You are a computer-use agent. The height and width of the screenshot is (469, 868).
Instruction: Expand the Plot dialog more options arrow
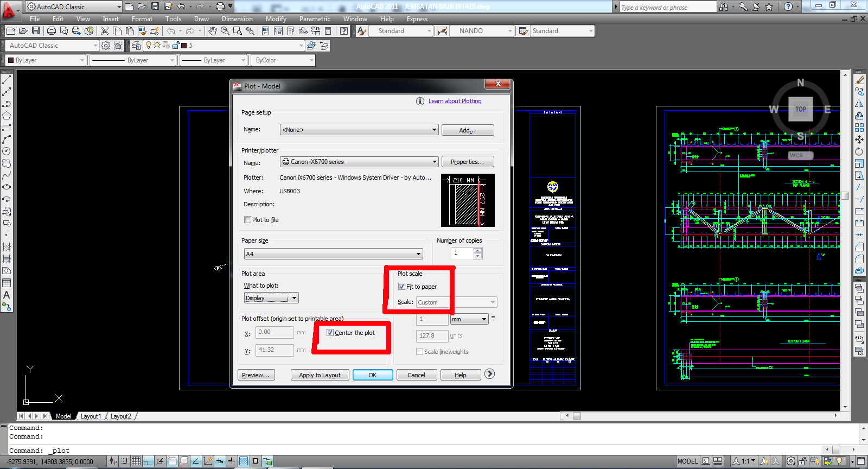tap(489, 374)
